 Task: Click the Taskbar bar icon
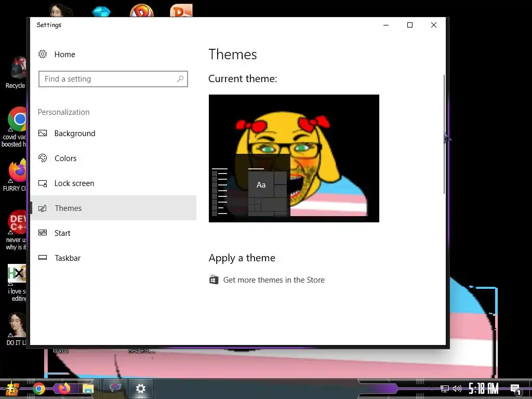pyautogui.click(x=43, y=258)
